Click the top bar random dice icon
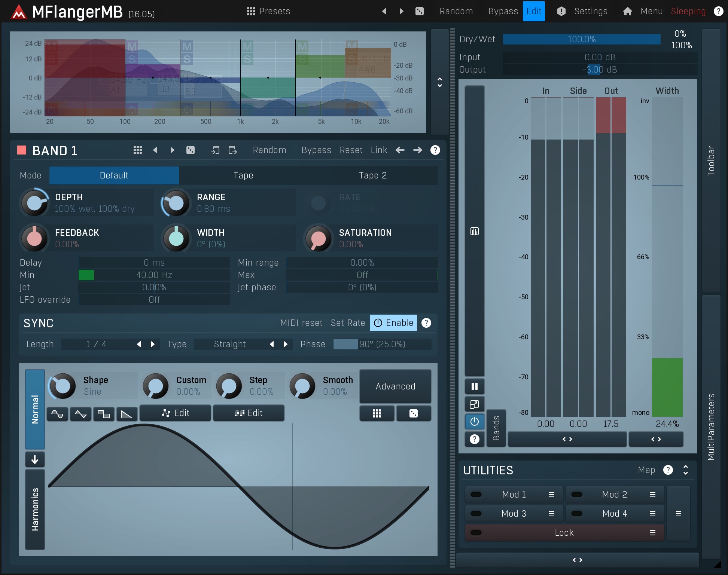The image size is (728, 575). [420, 11]
